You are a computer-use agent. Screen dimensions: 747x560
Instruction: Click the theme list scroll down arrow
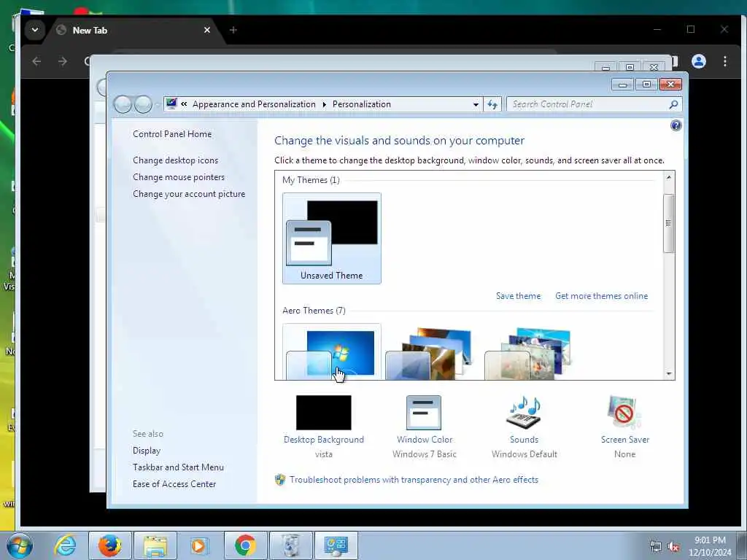pos(669,374)
